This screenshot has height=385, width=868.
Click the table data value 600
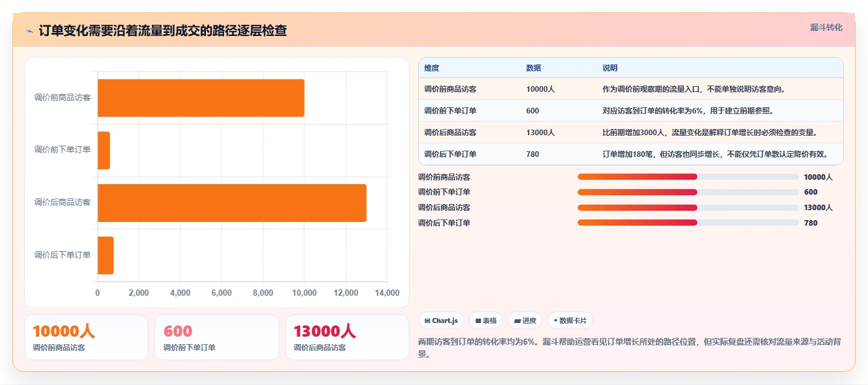(532, 110)
